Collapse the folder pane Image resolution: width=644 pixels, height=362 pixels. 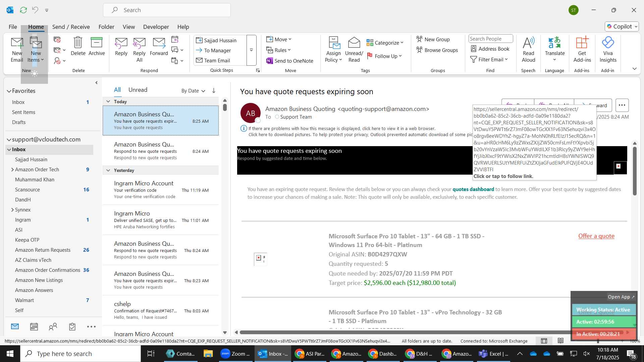click(96, 82)
